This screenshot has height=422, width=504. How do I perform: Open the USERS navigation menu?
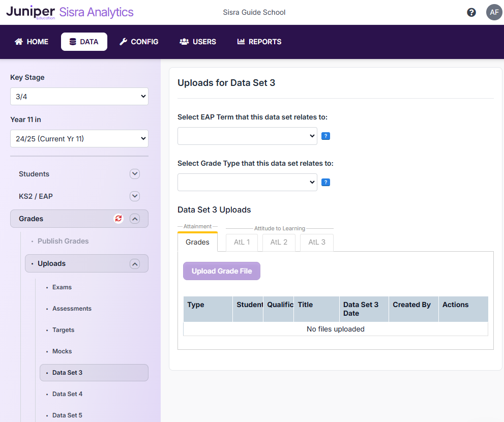pyautogui.click(x=198, y=42)
